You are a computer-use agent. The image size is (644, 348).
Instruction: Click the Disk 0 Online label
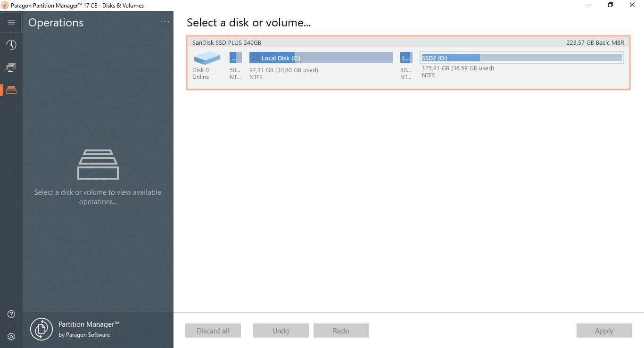click(201, 73)
